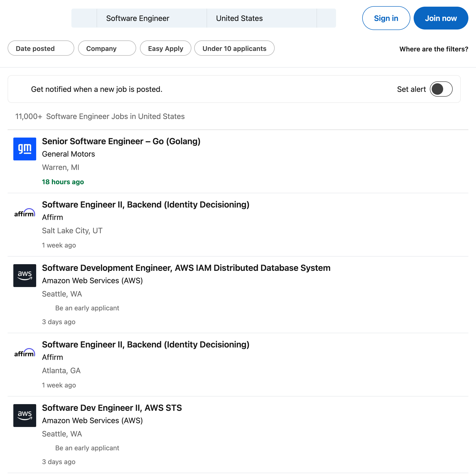This screenshot has height=476, width=476.
Task: Click 'Get notified when a new job is posted.' text
Action: coord(97,89)
